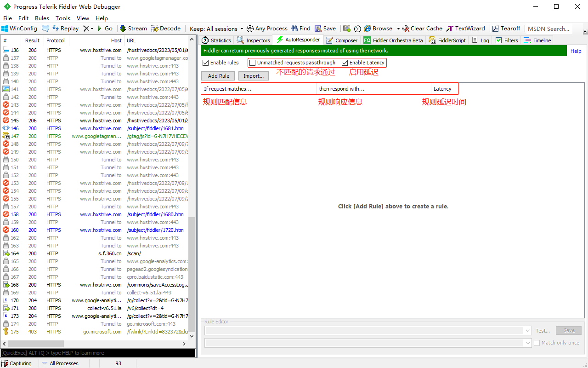
Task: Click the Latency column header
Action: pyautogui.click(x=444, y=89)
